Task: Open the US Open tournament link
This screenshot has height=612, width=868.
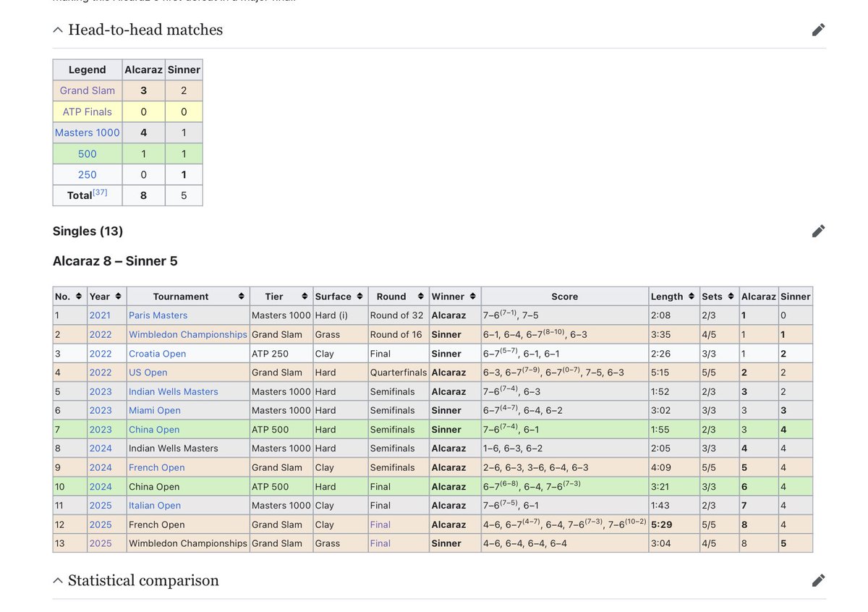Action: [148, 373]
